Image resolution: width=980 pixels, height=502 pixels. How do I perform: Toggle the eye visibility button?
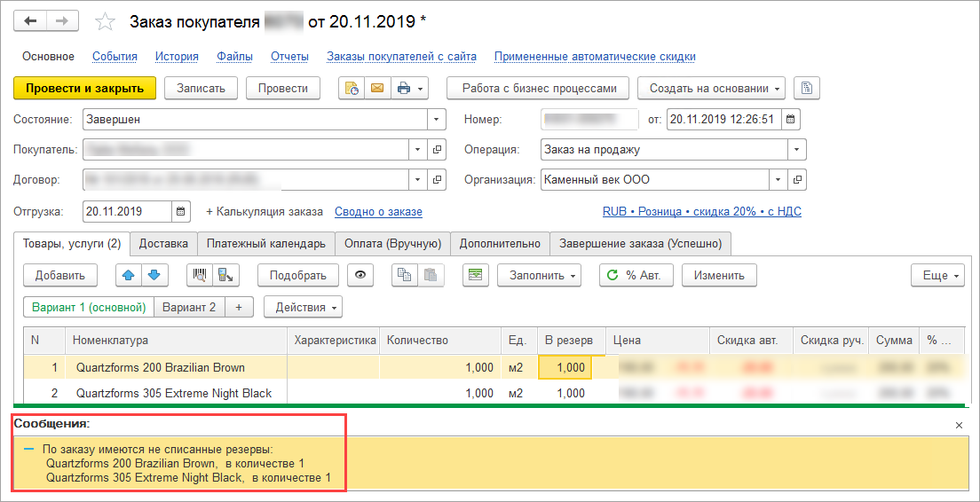(x=360, y=275)
